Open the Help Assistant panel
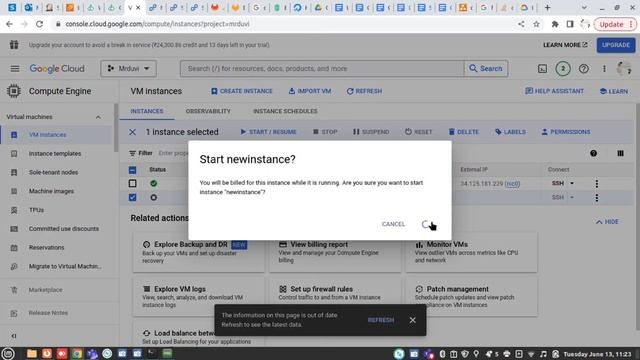This screenshot has height=360, width=640. (554, 91)
